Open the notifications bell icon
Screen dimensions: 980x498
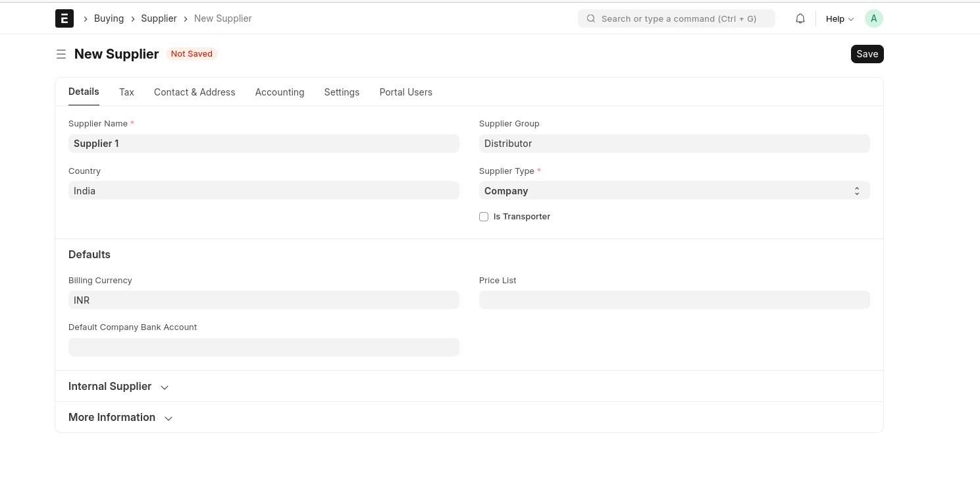coord(800,18)
